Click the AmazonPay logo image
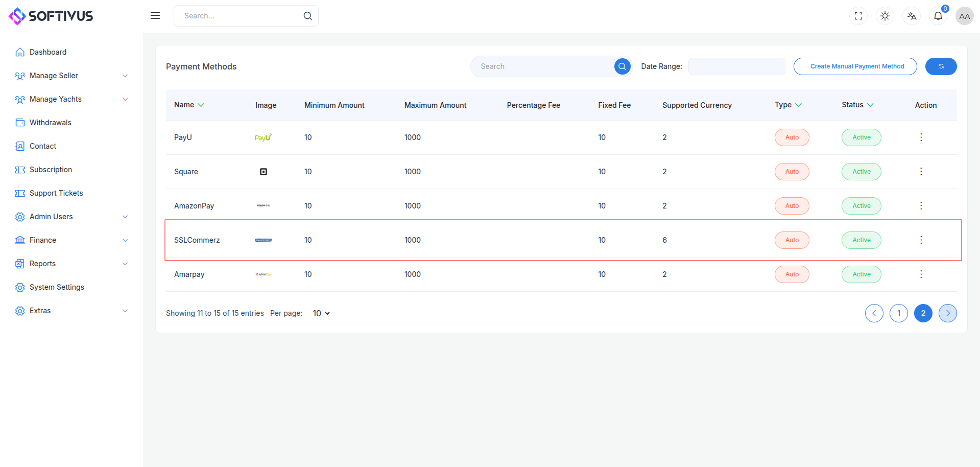The height and width of the screenshot is (467, 980). tap(264, 206)
